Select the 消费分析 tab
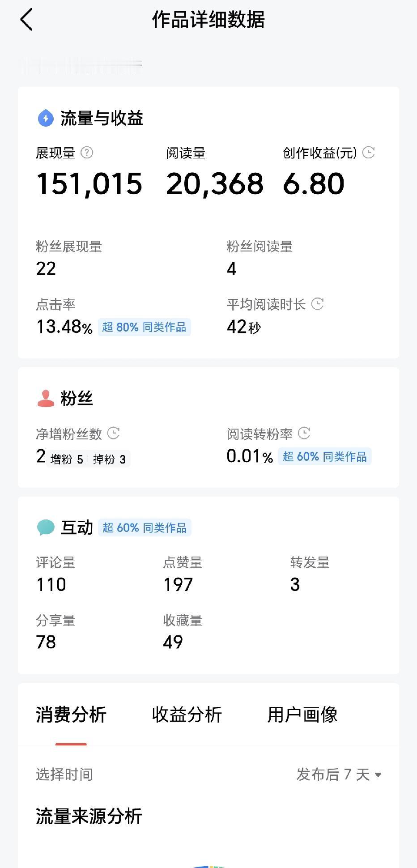 point(71,715)
